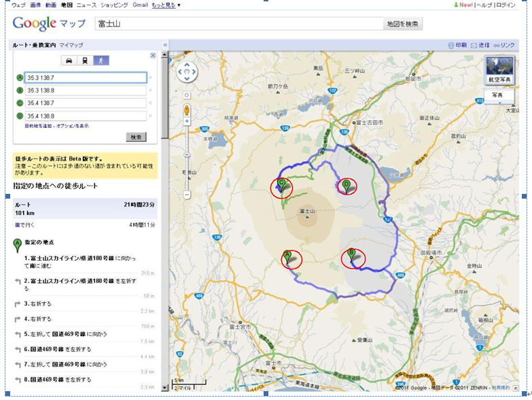Viewport: 532px width, 400px height.
Task: Click the zoom slider handle
Action: click(x=187, y=155)
